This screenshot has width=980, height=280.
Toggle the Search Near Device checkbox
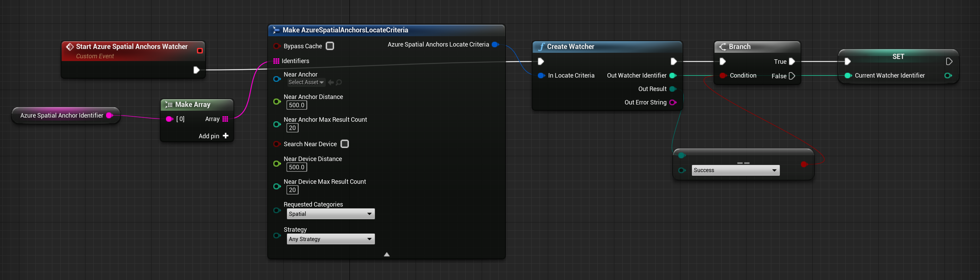[345, 144]
